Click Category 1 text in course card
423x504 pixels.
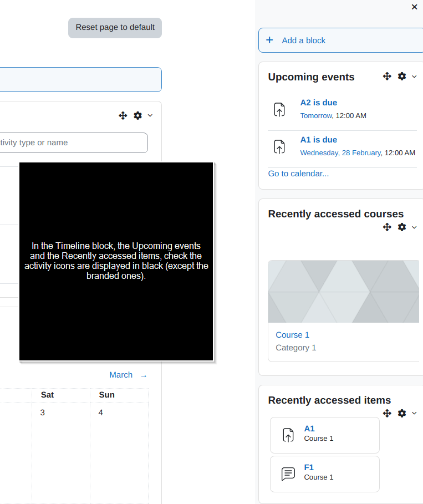(x=295, y=348)
